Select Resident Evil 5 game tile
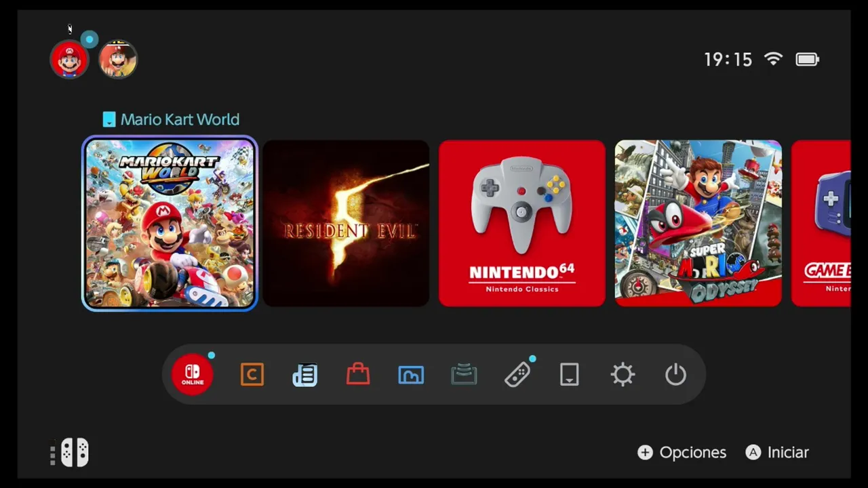868x488 pixels. coord(346,224)
